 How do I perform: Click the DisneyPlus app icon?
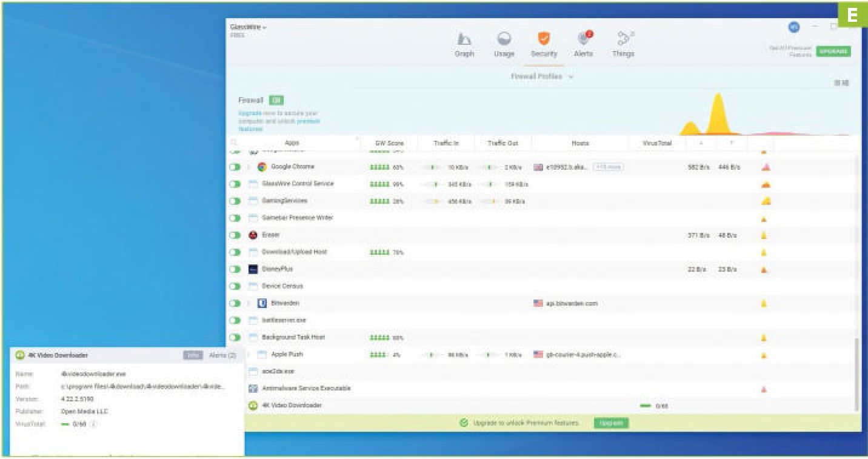click(253, 269)
